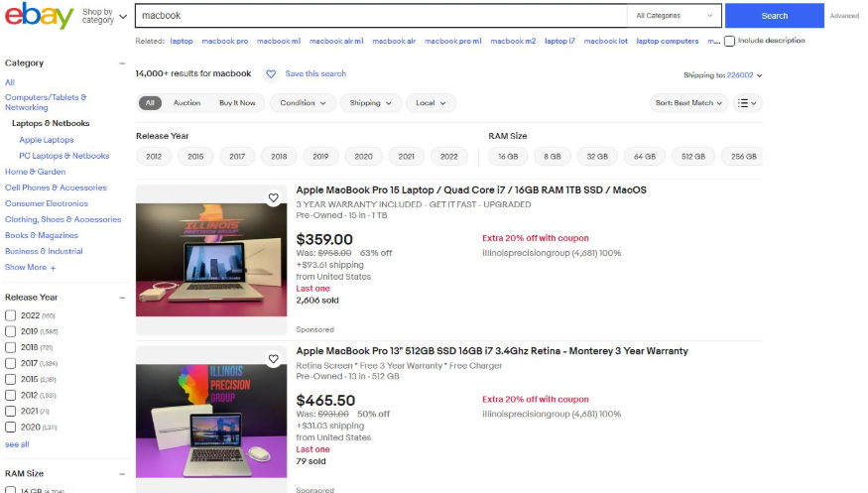Check the 2017 release year box
This screenshot has width=868, height=493.
[x=11, y=363]
